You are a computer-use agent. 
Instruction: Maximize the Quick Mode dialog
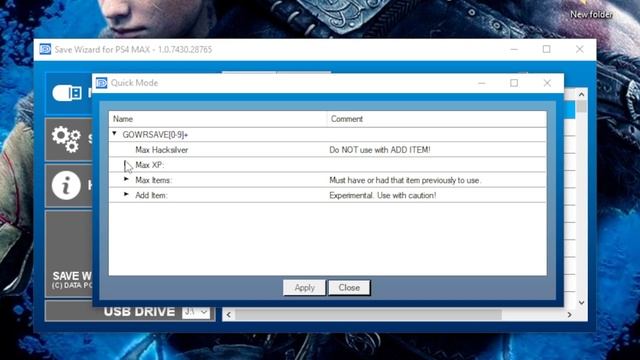[514, 83]
